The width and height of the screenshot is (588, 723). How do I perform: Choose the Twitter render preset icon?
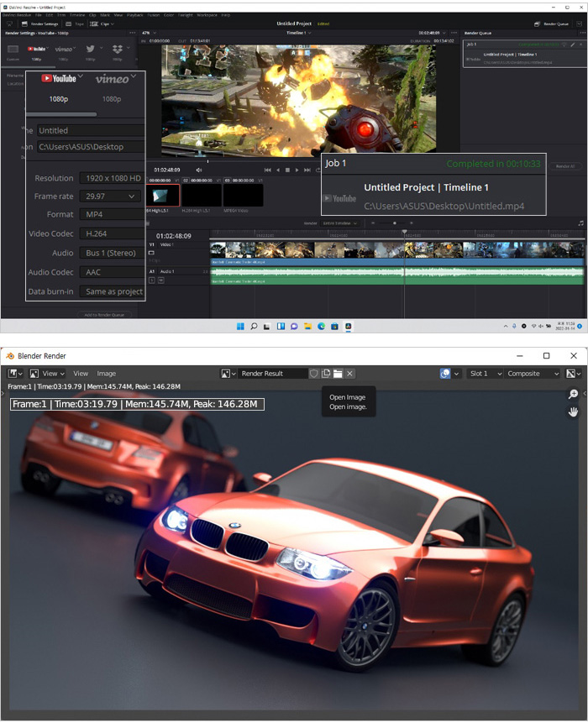tap(91, 49)
